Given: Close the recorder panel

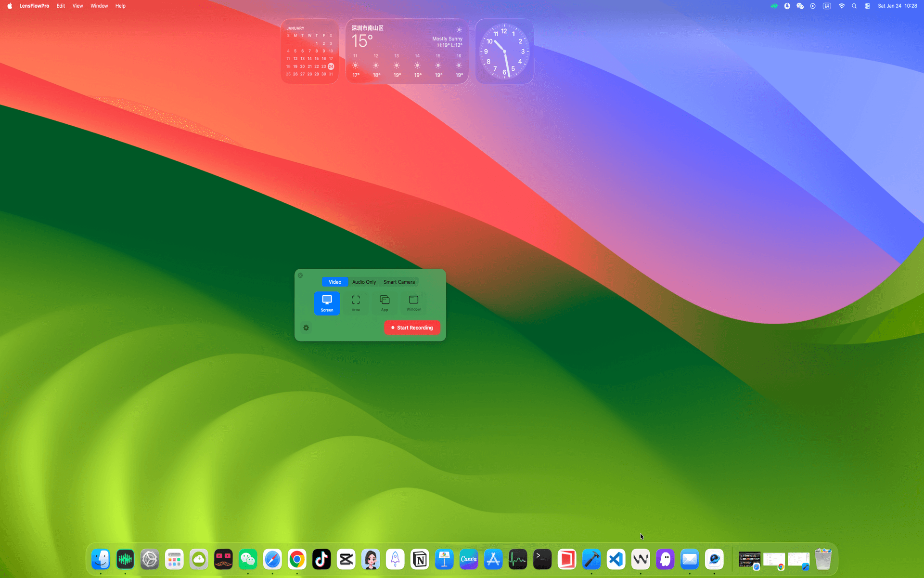Looking at the screenshot, I should click(x=300, y=276).
